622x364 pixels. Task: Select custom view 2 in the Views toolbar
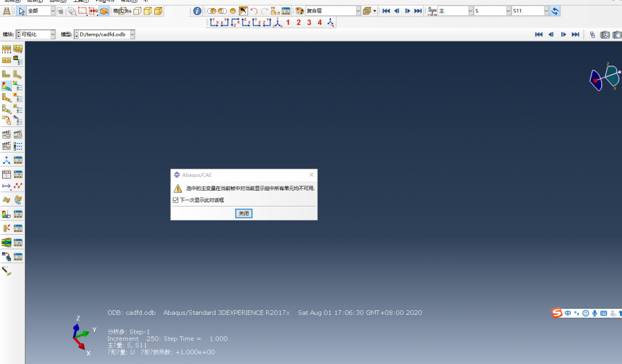[x=299, y=23]
